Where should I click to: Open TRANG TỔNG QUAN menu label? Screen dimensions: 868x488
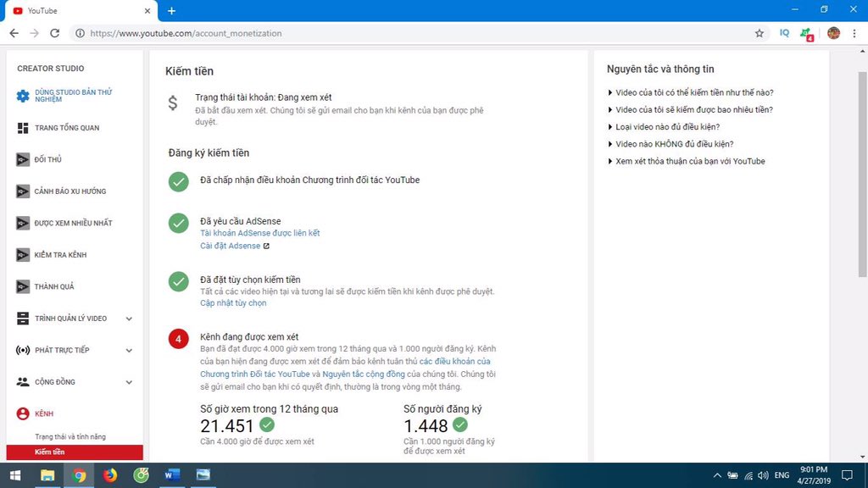67,128
